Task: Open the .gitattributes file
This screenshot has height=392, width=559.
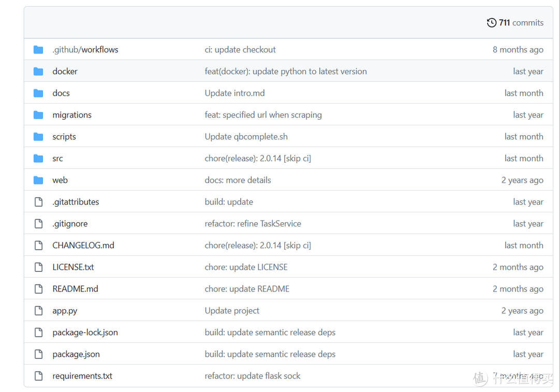Action: (76, 202)
